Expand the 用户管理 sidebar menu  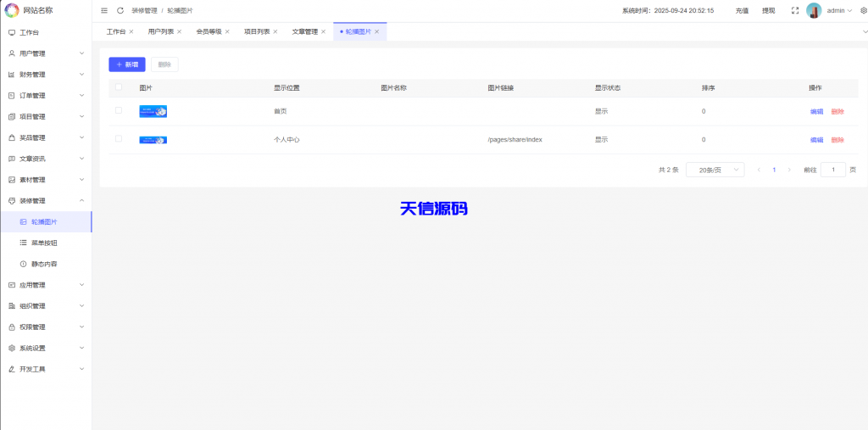[46, 53]
